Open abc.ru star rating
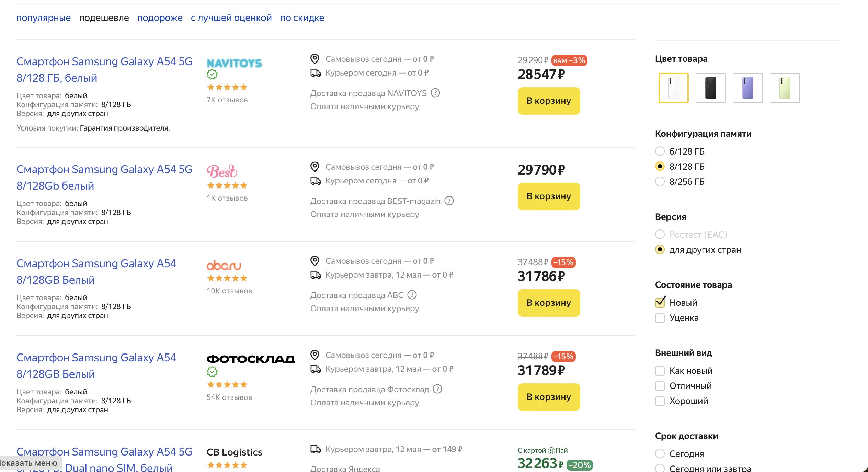This screenshot has height=472, width=868. click(227, 278)
